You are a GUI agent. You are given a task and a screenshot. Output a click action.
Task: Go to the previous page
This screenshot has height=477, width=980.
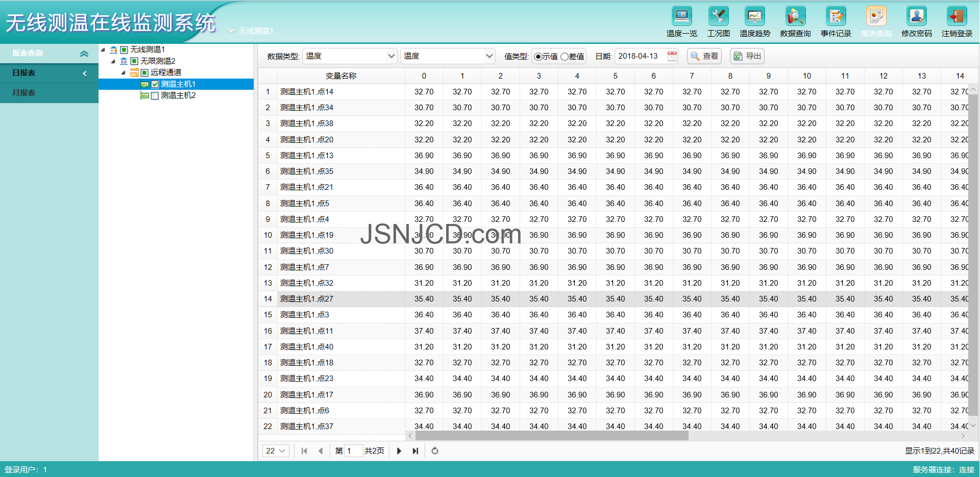pos(321,451)
